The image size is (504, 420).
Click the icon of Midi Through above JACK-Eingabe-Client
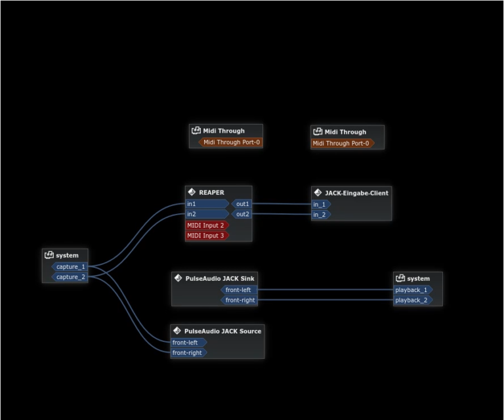[318, 131]
